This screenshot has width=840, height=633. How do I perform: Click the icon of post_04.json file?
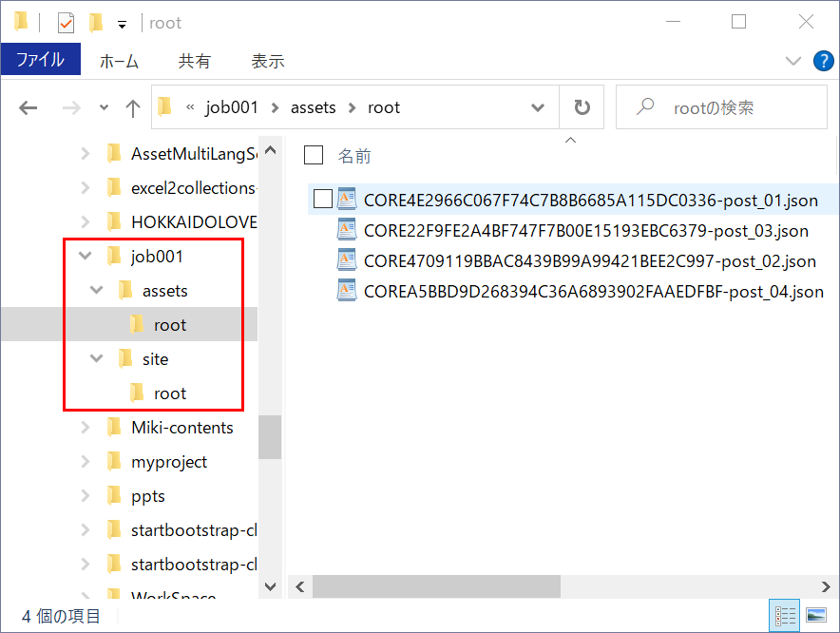point(347,291)
